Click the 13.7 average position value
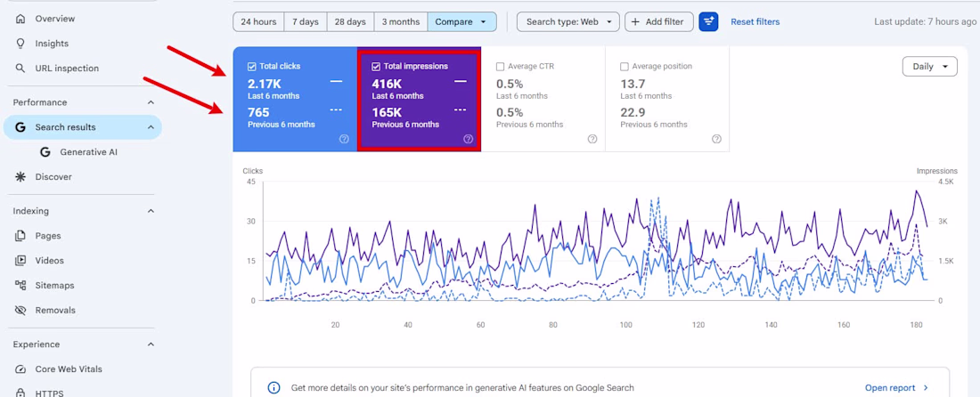 coord(633,84)
